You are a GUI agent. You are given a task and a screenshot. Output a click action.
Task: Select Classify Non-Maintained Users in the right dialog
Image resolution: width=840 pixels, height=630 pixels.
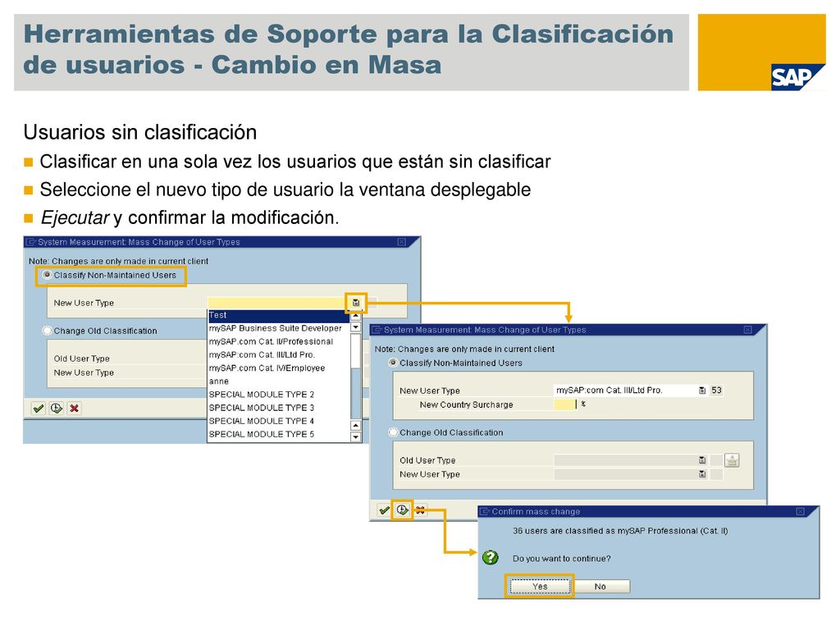[393, 363]
